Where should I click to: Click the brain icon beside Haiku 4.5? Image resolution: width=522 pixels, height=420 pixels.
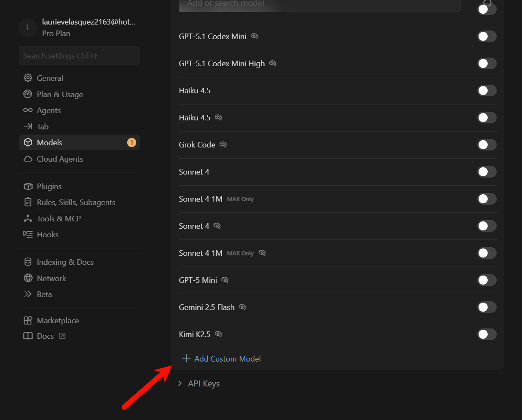pos(218,117)
